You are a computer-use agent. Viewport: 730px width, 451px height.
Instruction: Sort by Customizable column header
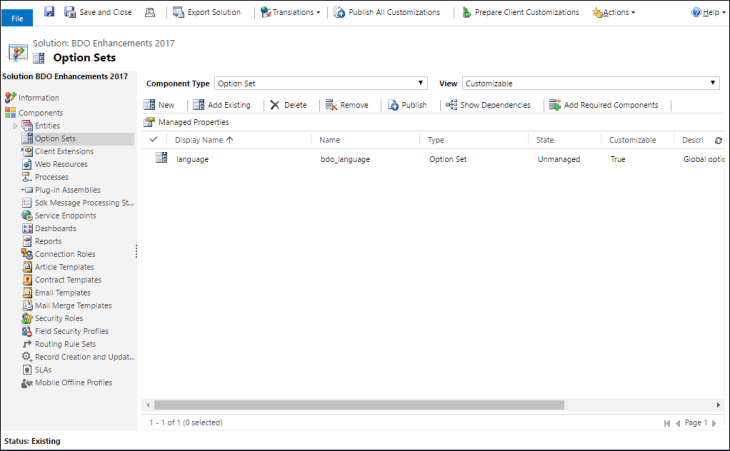coord(632,140)
